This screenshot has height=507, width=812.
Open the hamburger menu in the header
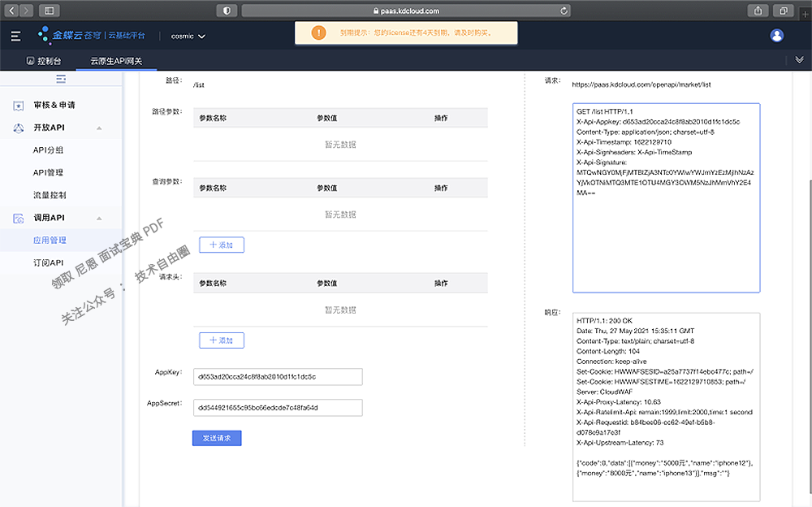pyautogui.click(x=15, y=36)
